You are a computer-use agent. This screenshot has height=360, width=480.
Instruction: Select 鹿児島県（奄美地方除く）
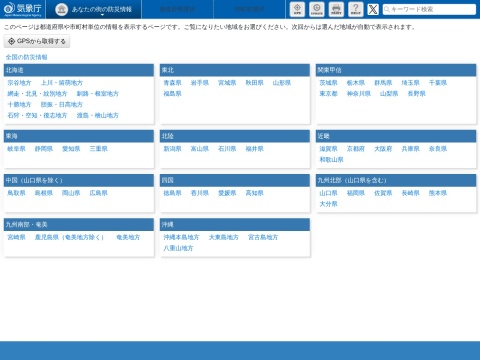(69, 237)
